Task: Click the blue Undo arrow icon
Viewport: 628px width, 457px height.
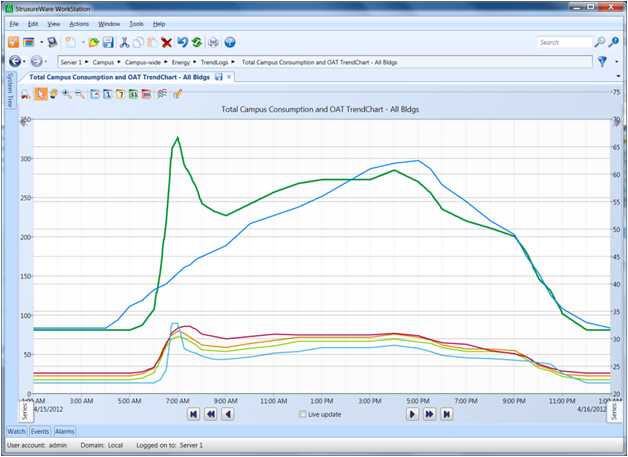Action: [x=183, y=42]
